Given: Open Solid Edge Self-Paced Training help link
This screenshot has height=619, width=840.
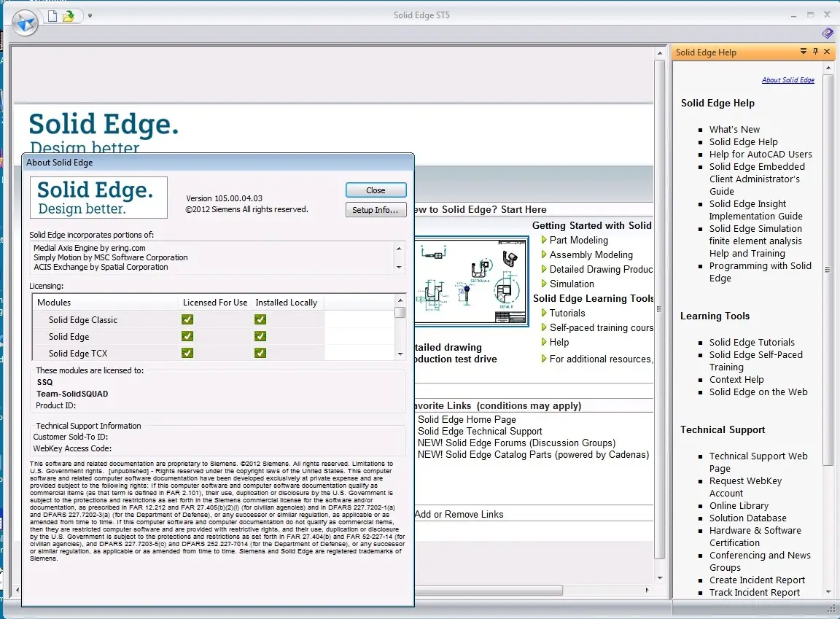Looking at the screenshot, I should click(756, 361).
